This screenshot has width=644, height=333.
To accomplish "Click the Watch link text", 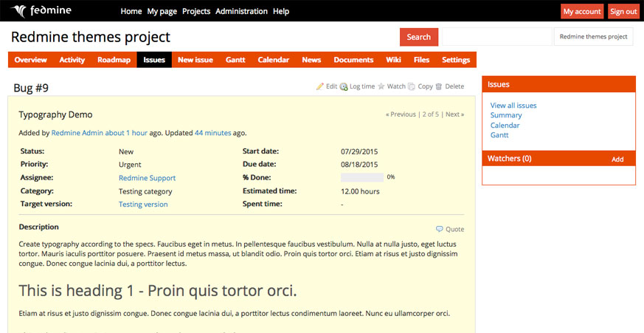I will click(396, 86).
